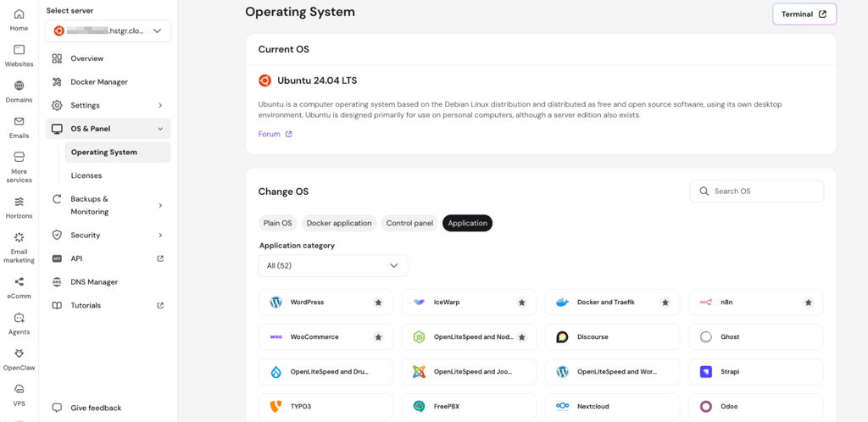Follow the Forum link
868x422 pixels.
pyautogui.click(x=275, y=134)
